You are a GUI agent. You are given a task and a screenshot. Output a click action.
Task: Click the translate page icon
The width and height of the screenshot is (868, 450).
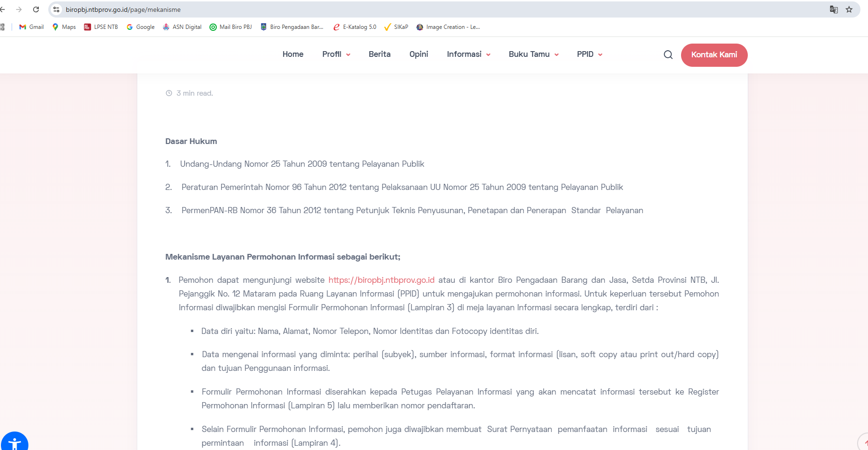point(833,9)
